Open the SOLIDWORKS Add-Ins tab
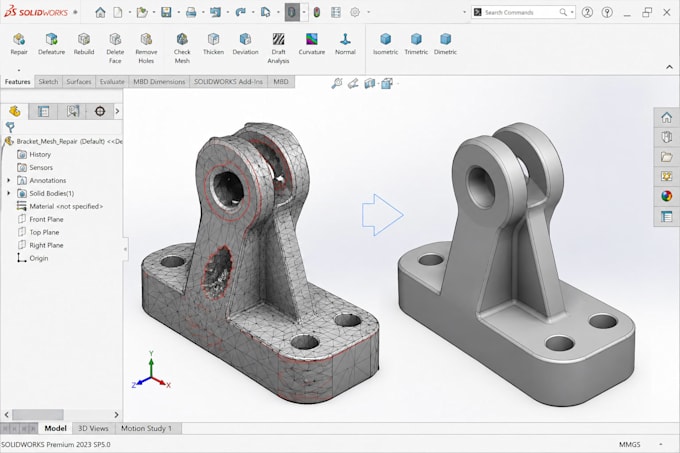 [x=228, y=81]
